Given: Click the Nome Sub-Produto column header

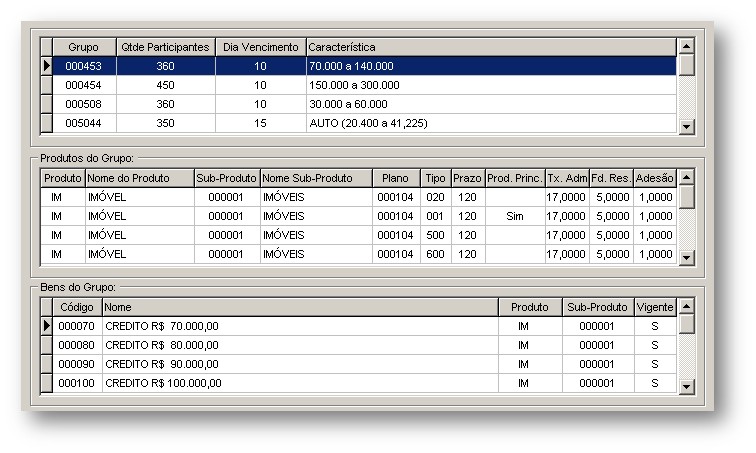Looking at the screenshot, I should point(316,178).
